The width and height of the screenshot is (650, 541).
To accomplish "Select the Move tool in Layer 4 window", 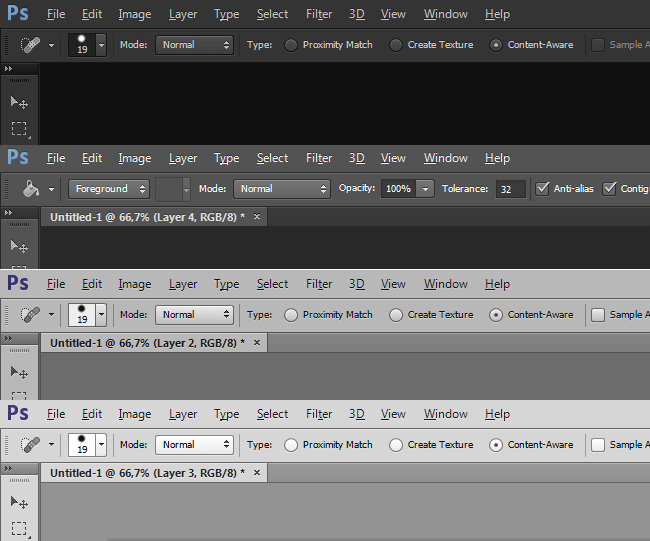I will (19, 246).
